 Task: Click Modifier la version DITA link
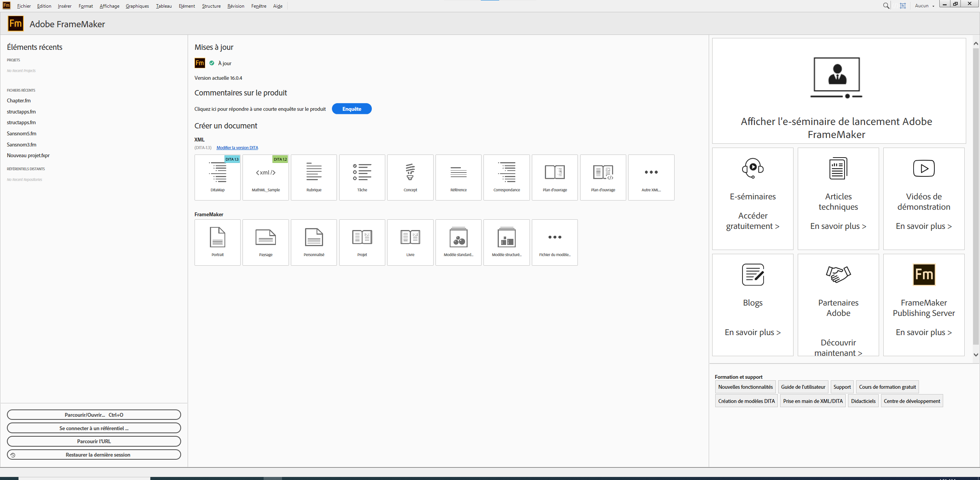pos(237,148)
